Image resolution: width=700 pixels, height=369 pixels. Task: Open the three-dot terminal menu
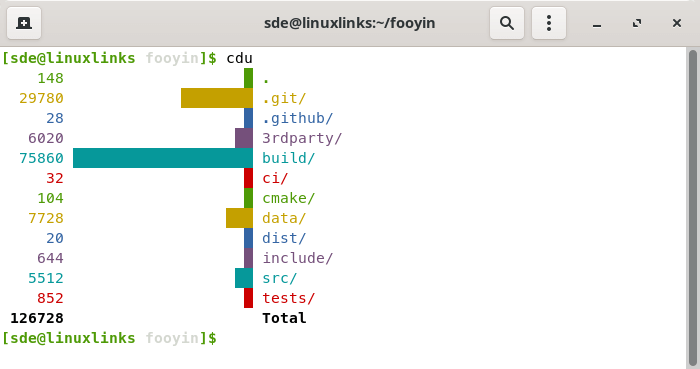click(549, 23)
